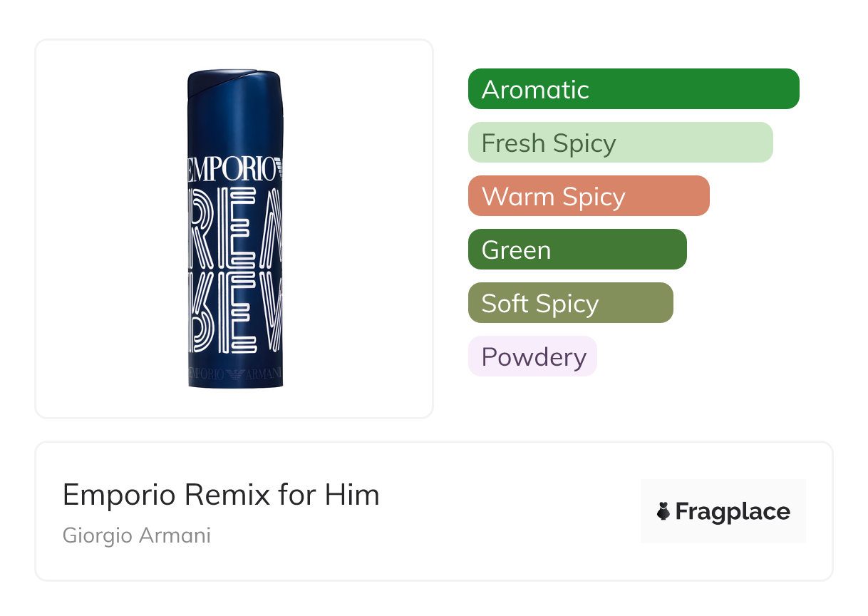Click the Fragplace perfume bottle logo icon
Screen dimensions: 868x616
(663, 511)
